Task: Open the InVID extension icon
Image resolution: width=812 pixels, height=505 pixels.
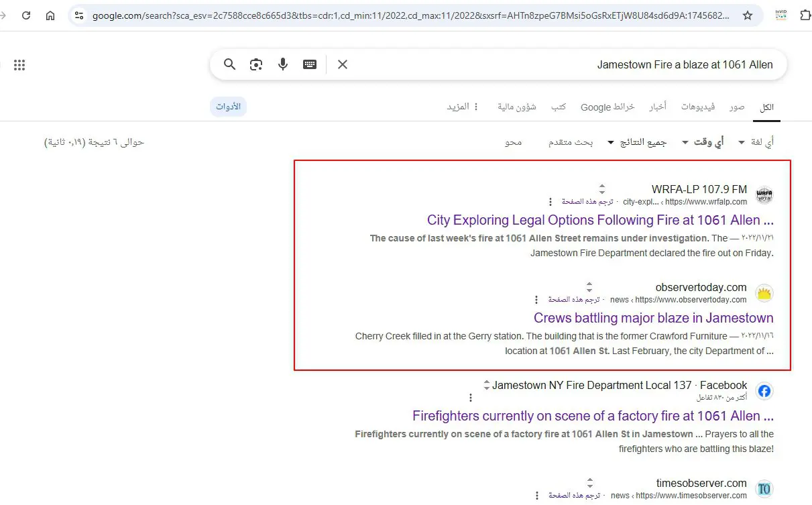Action: pos(780,15)
